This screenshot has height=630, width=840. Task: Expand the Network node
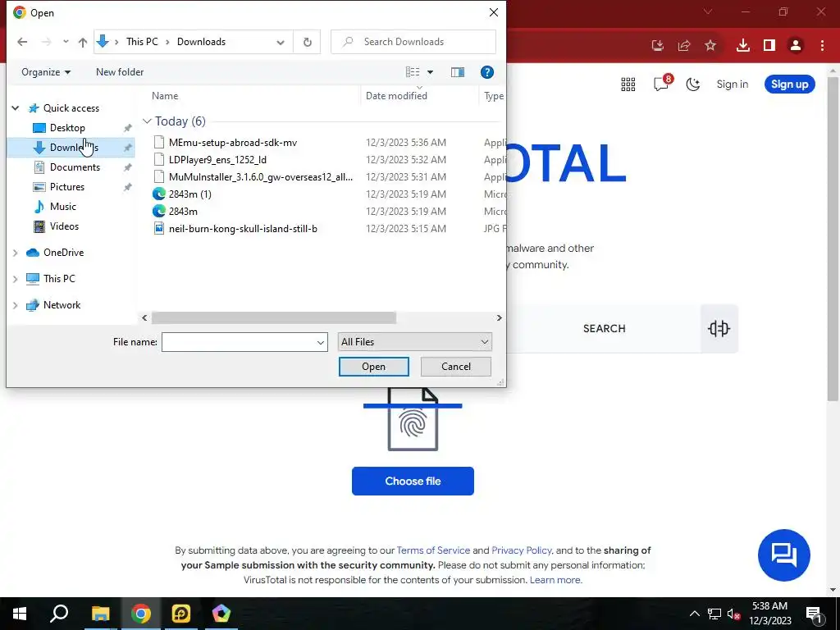click(16, 305)
